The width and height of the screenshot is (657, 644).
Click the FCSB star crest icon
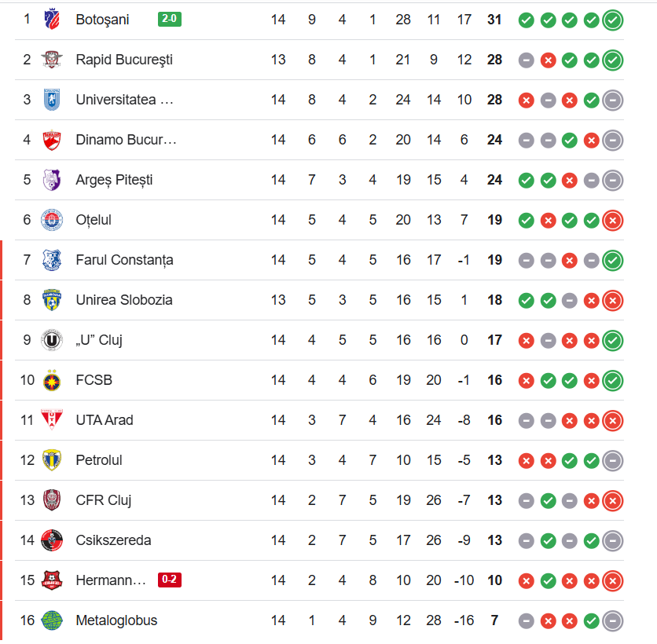pyautogui.click(x=53, y=380)
